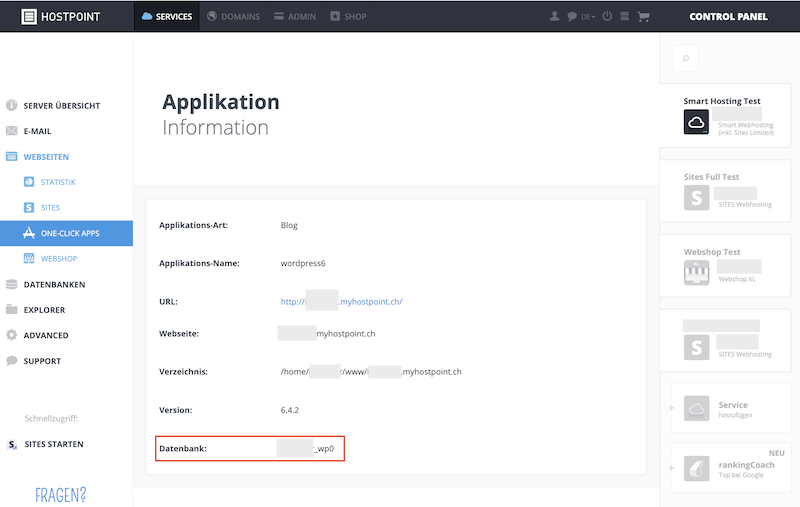The image size is (800, 507).
Task: Click the Datenbanken database icon
Action: tap(11, 284)
